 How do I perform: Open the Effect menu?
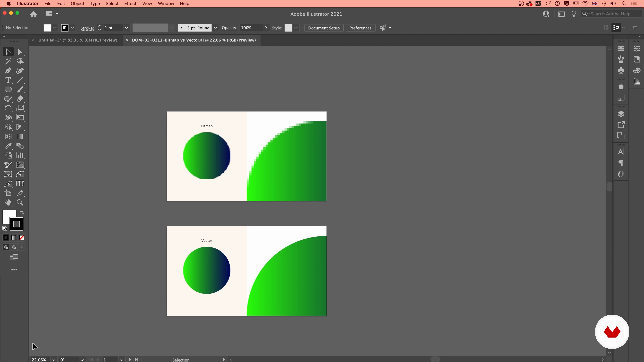[130, 4]
